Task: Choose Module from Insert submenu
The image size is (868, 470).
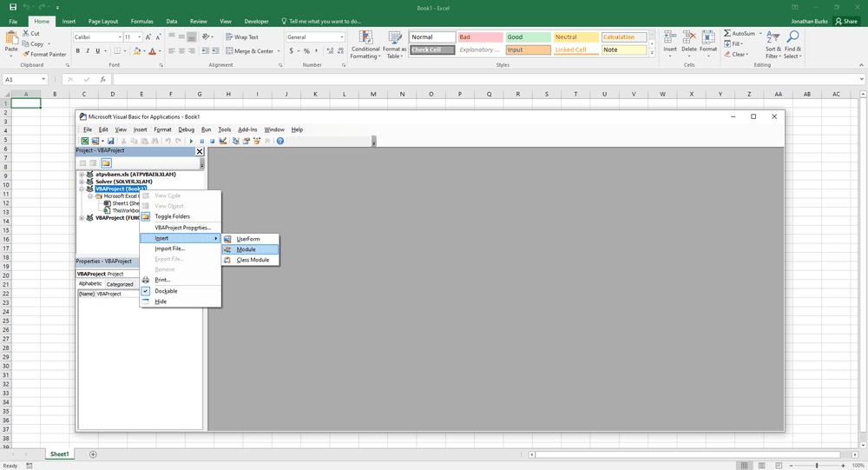Action: [x=250, y=249]
